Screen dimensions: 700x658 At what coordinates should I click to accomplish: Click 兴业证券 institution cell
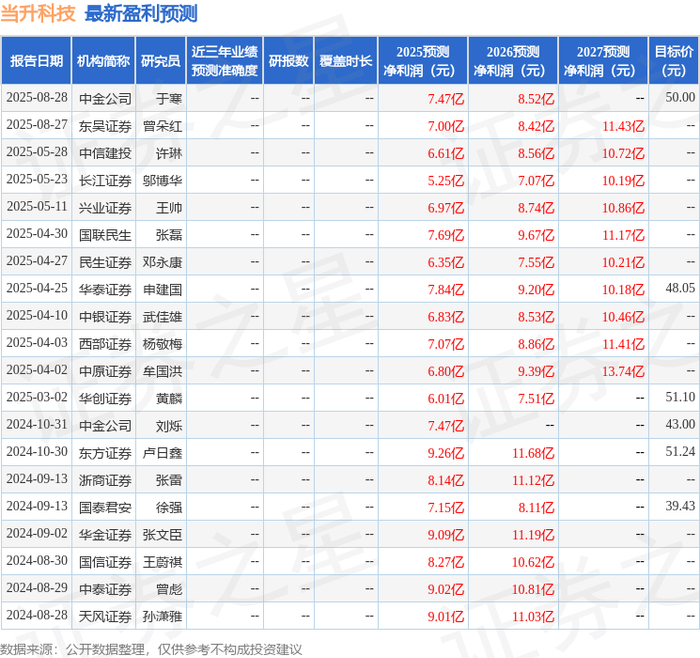click(x=105, y=208)
